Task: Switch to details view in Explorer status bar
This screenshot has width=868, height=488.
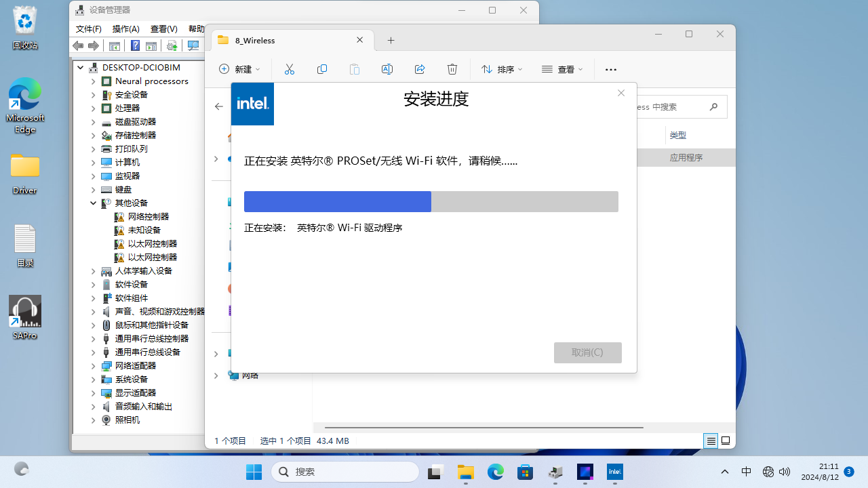Action: 711,441
